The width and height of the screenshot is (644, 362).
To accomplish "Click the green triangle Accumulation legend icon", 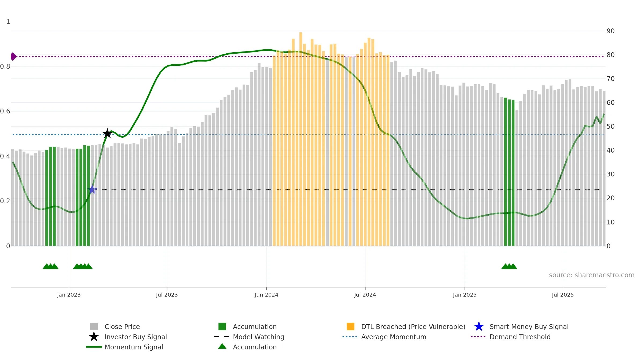I will 222,346.
